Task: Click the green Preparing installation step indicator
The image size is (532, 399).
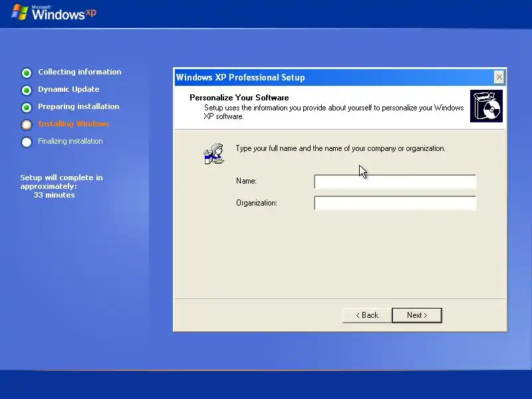Action: pyautogui.click(x=27, y=107)
